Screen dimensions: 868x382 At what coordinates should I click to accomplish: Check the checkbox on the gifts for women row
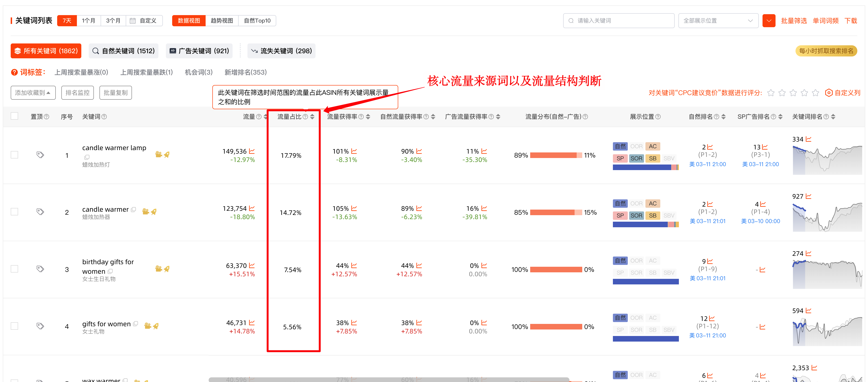14,326
